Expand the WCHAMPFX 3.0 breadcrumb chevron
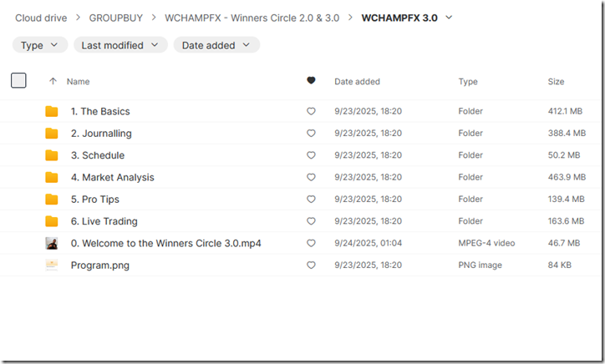 click(449, 18)
